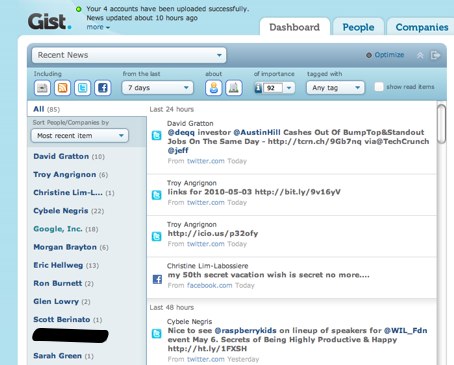The height and width of the screenshot is (365, 454).
Task: Select Troy Angrignon in the people list
Action: (70, 174)
